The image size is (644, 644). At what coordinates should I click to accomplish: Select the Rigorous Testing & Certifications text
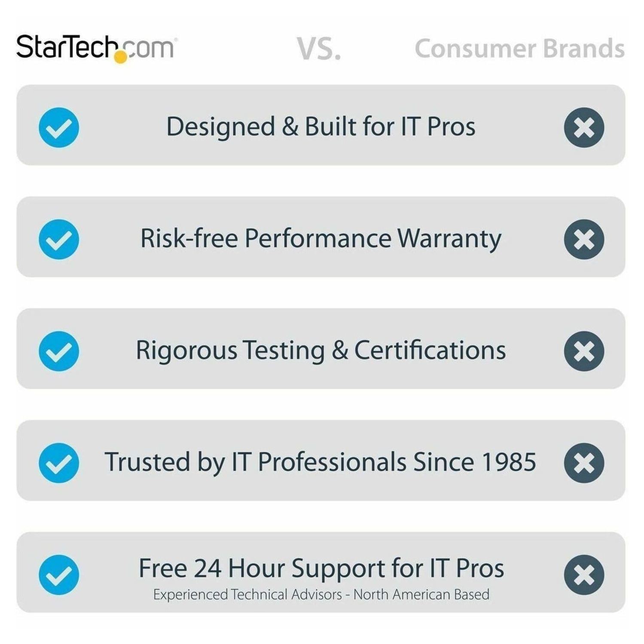click(320, 350)
